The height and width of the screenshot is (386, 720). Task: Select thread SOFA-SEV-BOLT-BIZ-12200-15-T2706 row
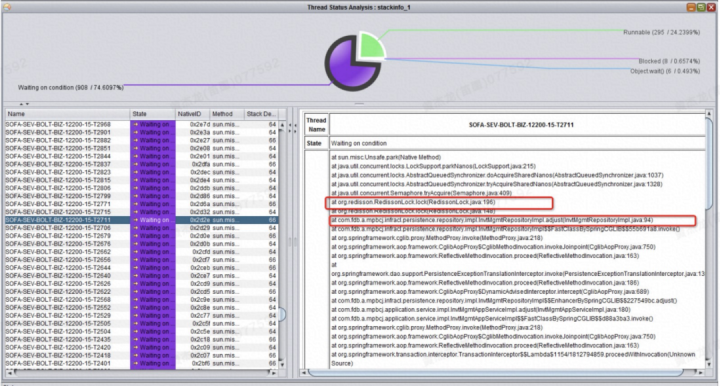coord(141,228)
